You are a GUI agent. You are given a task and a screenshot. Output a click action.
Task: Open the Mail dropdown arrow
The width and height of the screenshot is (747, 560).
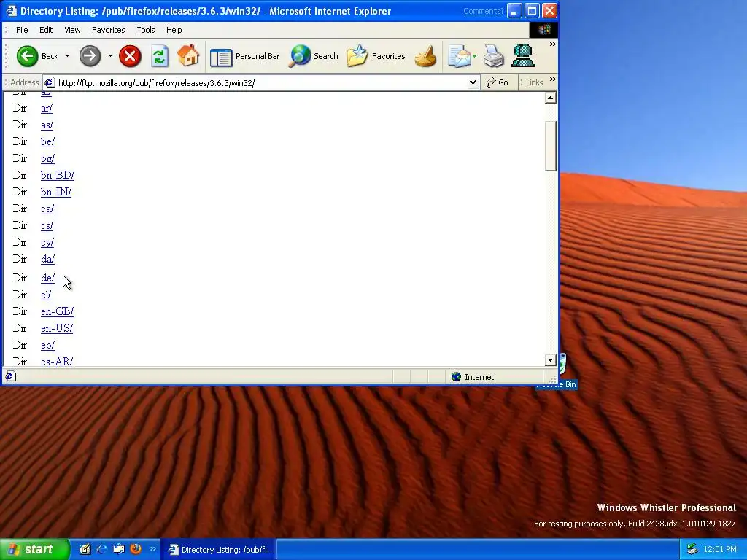click(x=474, y=56)
